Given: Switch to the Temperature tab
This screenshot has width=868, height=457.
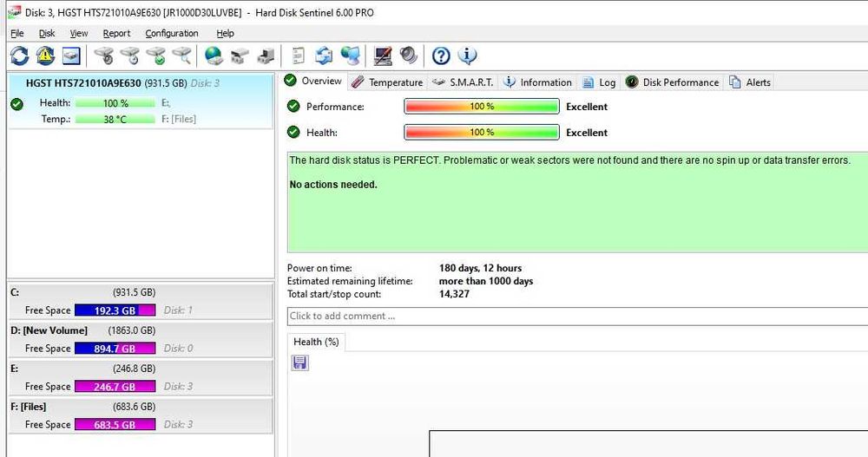Looking at the screenshot, I should point(387,82).
